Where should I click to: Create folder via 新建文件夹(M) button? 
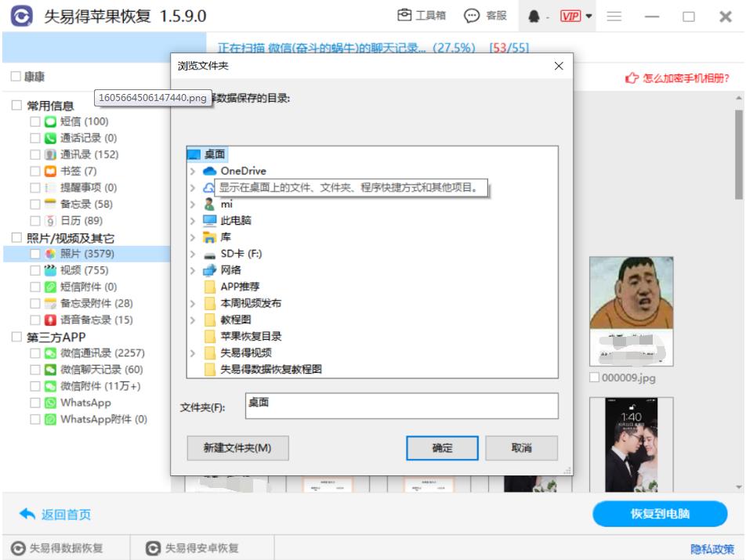click(x=237, y=448)
